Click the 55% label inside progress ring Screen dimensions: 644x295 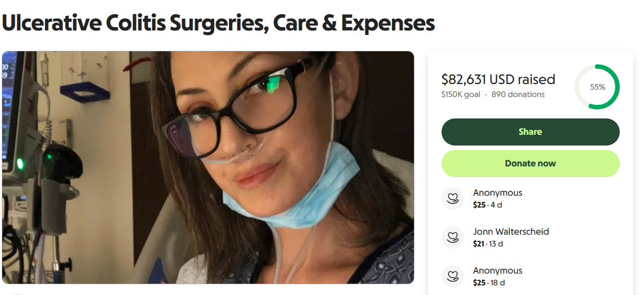[x=598, y=87]
